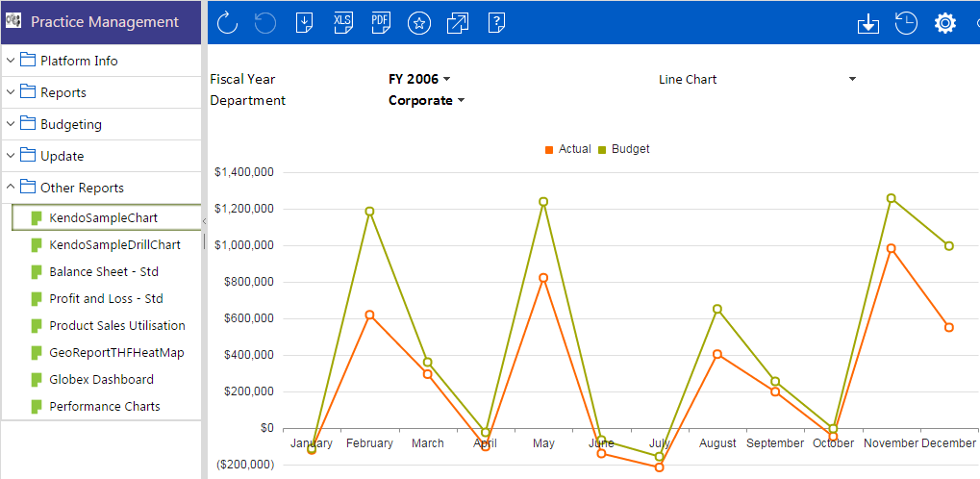Open the FY 2006 fiscal year dropdown

pos(419,79)
